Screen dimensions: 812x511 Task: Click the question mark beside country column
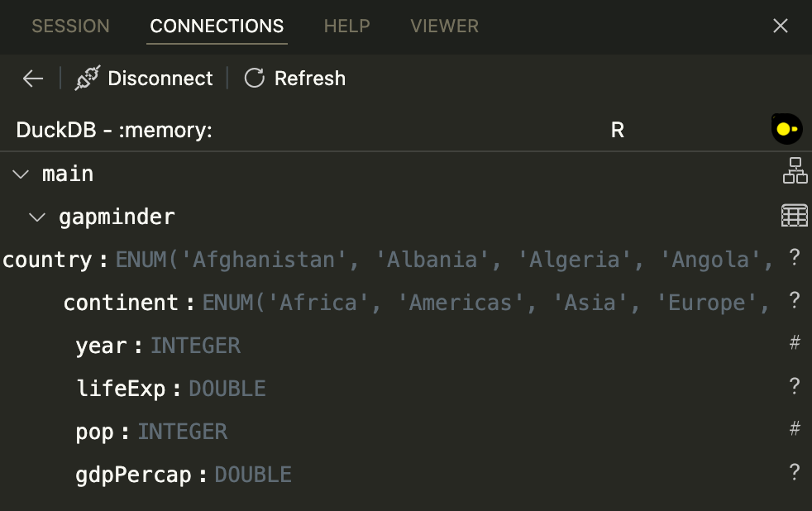point(795,257)
